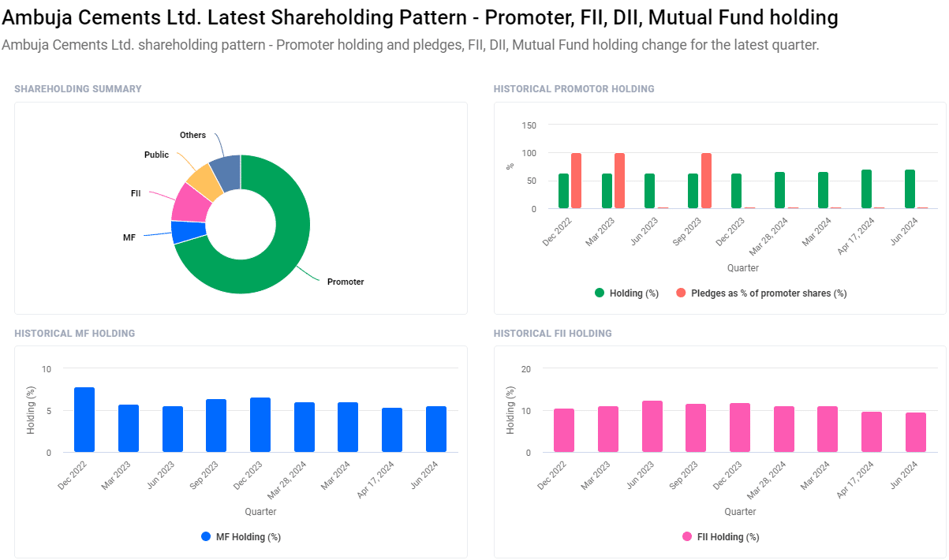949x560 pixels.
Task: Click 'Holding (%)' vertical axis title of FII chart
Action: pyautogui.click(x=511, y=411)
